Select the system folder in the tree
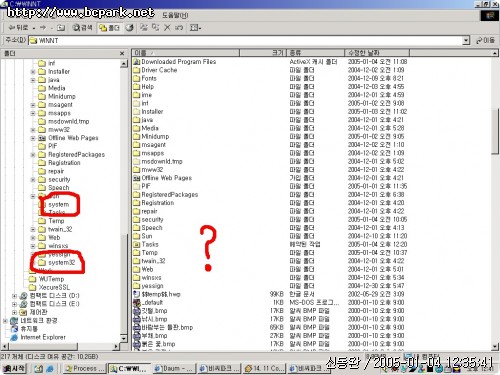500x375 pixels. (x=59, y=204)
